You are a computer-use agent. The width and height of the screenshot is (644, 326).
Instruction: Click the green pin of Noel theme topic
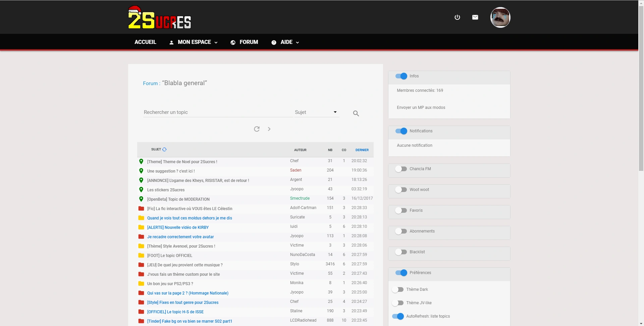click(141, 161)
